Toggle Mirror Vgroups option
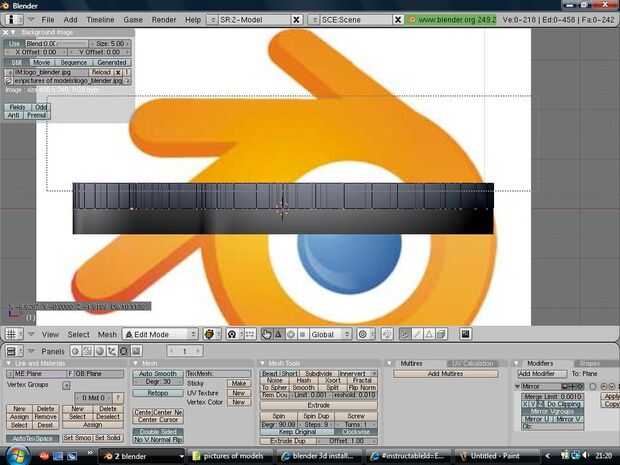Image resolution: width=620 pixels, height=465 pixels. click(x=552, y=412)
